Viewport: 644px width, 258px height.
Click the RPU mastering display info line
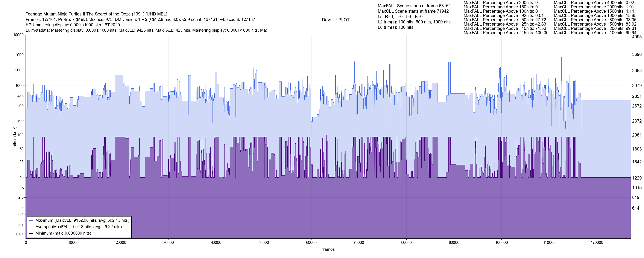(73, 25)
